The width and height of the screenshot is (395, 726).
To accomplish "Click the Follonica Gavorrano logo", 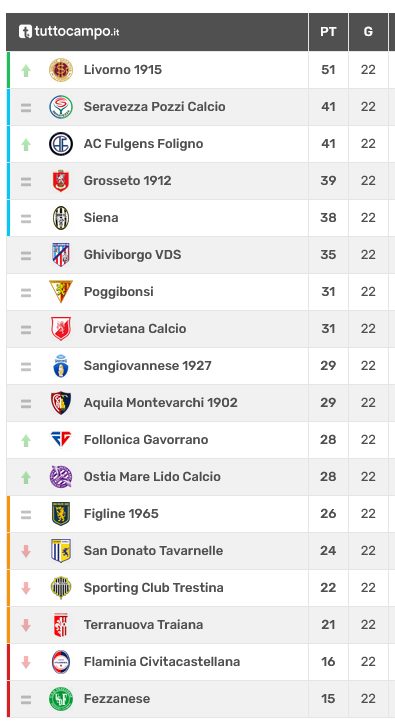I will pos(61,439).
